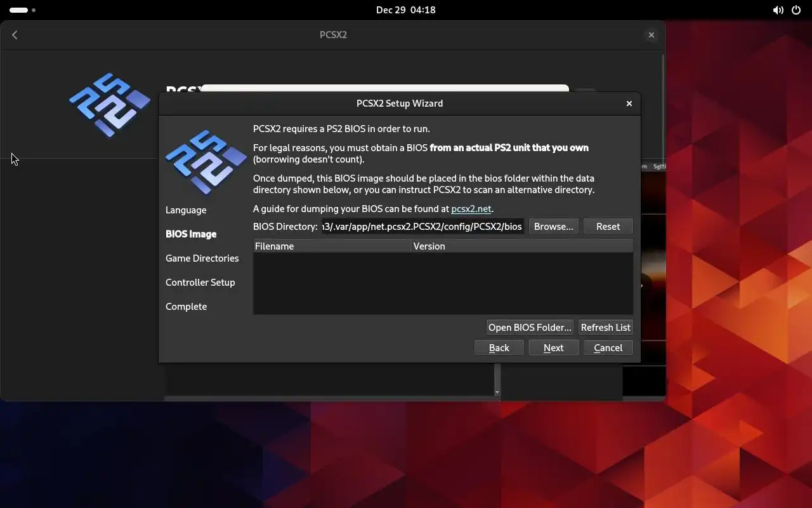The height and width of the screenshot is (508, 812).
Task: Sort BIOS list by Filename column
Action: (x=332, y=246)
